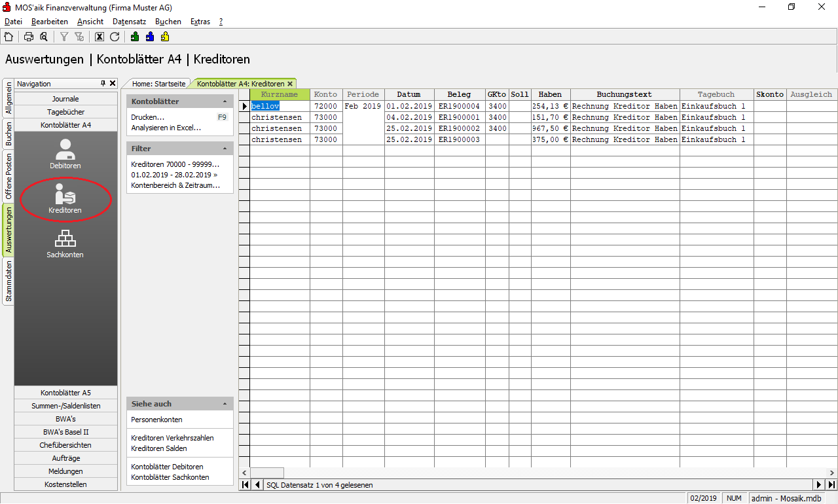
Task: Click the blue puzzle piece icon
Action: 150,37
